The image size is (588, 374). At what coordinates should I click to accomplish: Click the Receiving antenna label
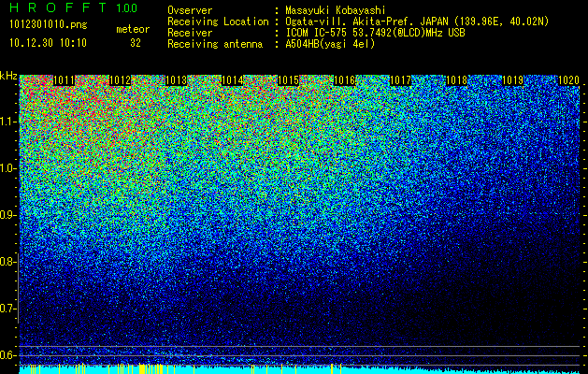tap(215, 44)
